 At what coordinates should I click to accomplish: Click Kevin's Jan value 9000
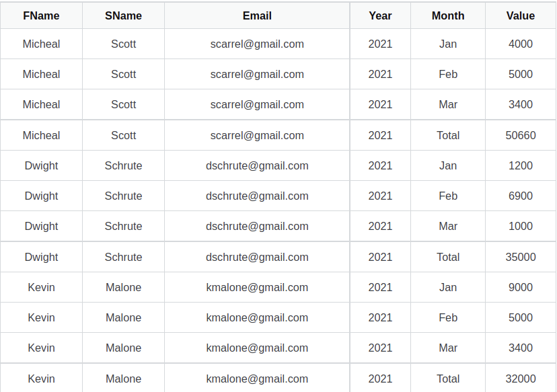point(521,287)
